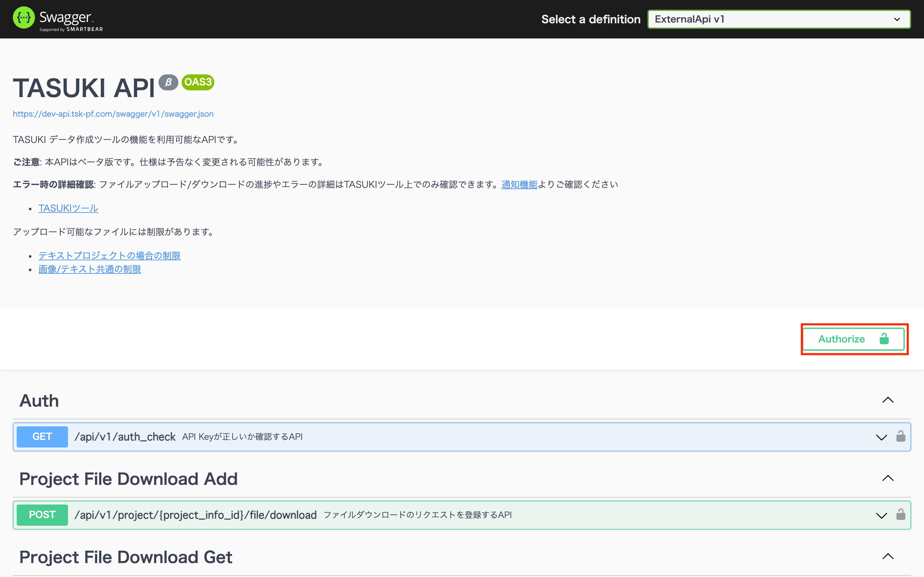
Task: Click the OAS3 badge
Action: point(198,82)
